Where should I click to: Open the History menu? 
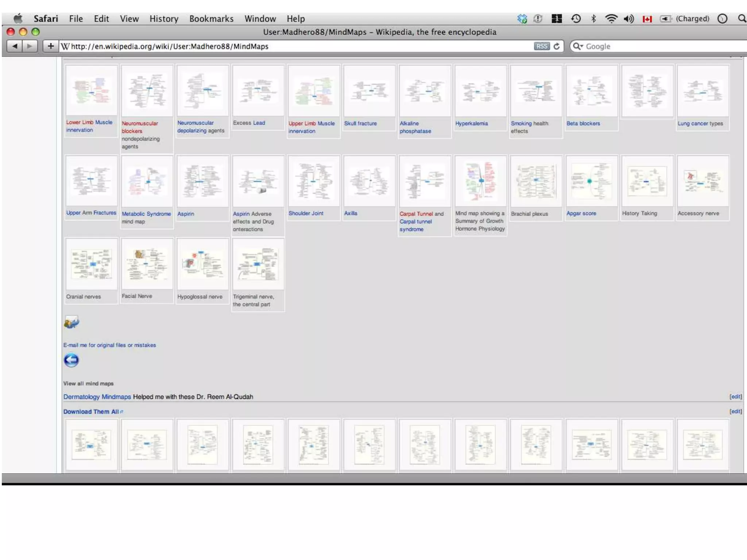(x=164, y=19)
